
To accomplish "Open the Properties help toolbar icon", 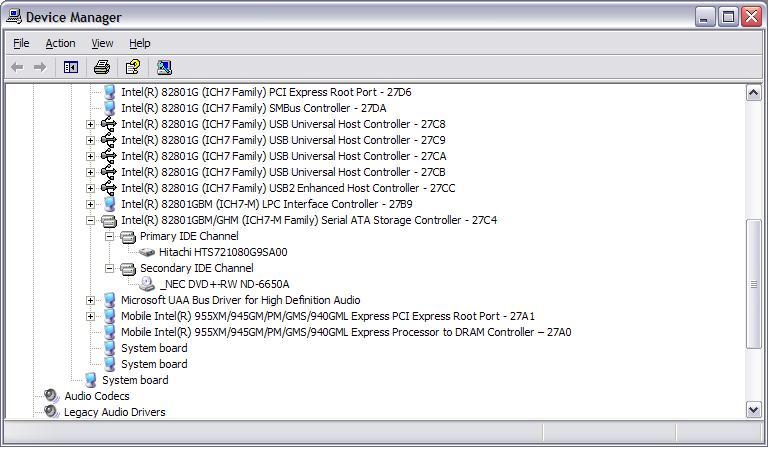I will pyautogui.click(x=132, y=67).
